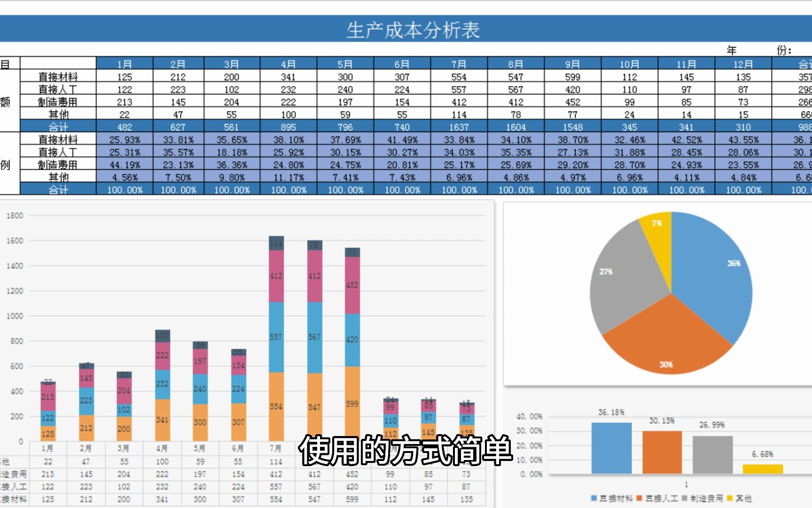Click the pink 213 segment in the 1月 stacked bar

point(48,397)
